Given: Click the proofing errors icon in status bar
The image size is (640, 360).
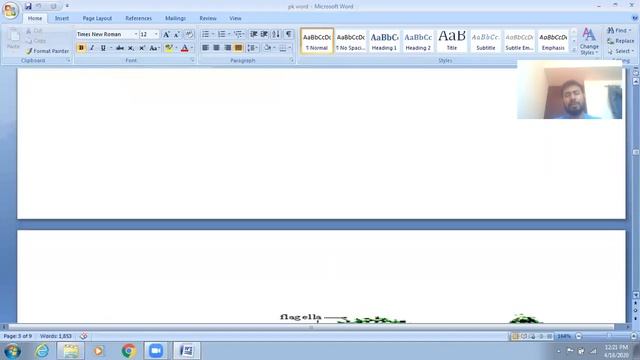Looking at the screenshot, I should click(83, 336).
